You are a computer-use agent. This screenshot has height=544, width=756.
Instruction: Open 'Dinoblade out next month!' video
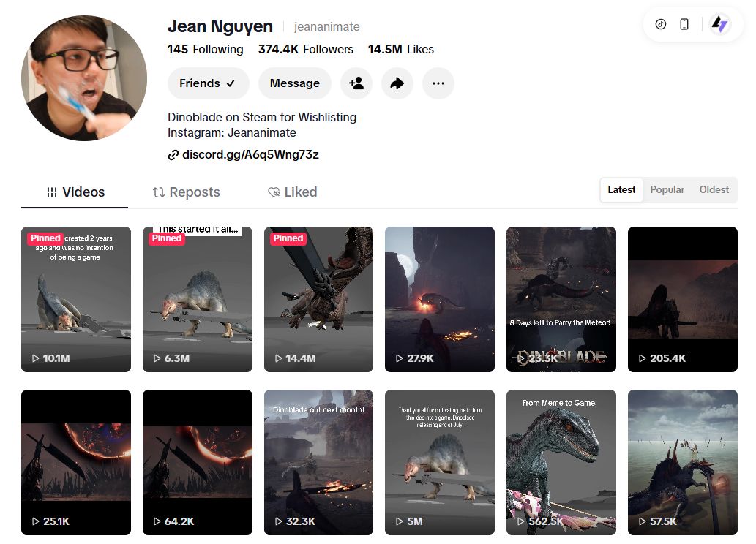pos(318,463)
